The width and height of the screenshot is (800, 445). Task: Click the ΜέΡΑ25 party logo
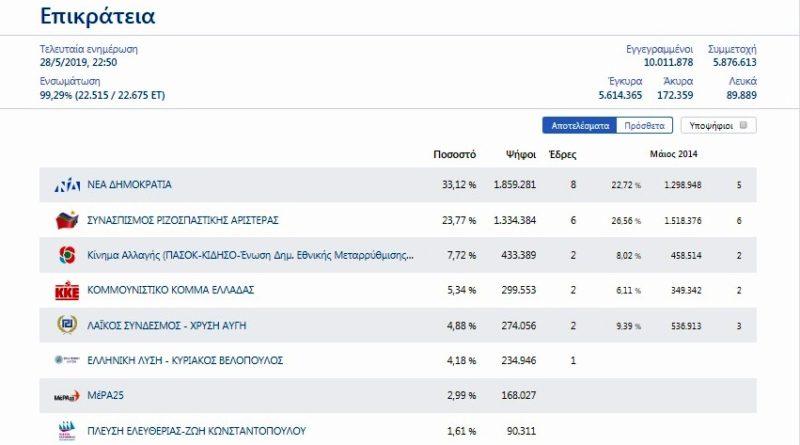point(66,396)
